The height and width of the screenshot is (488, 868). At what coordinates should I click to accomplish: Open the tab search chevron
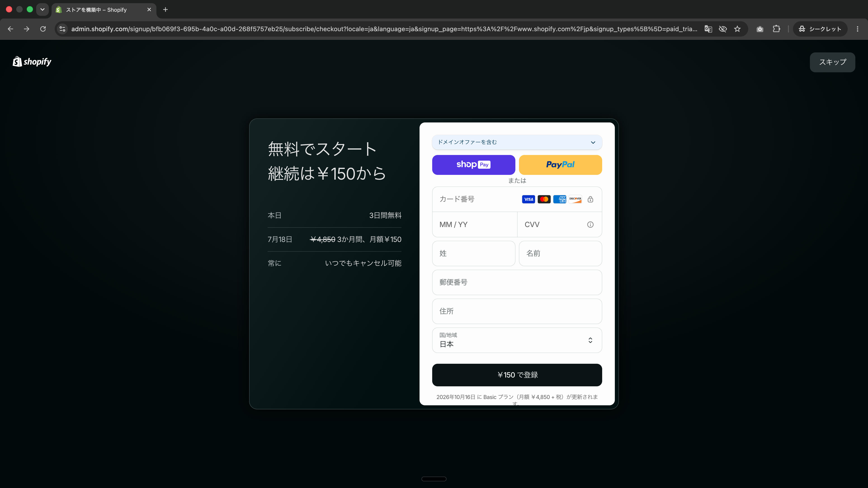click(x=42, y=9)
